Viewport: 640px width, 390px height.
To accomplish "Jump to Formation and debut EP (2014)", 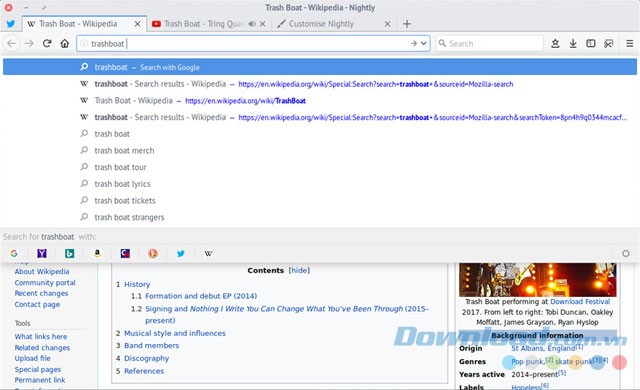I will (x=201, y=296).
